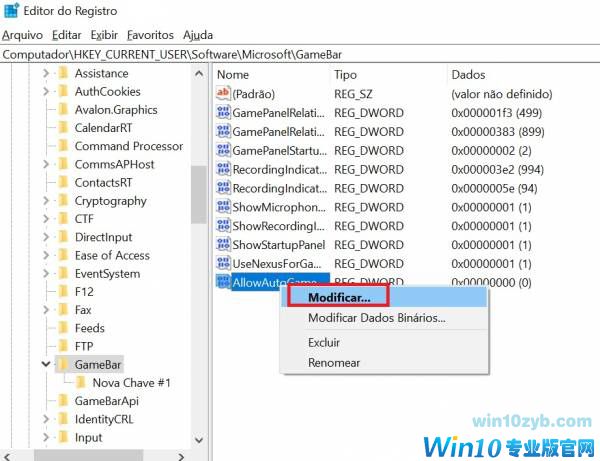Click the registry path address bar
The width and height of the screenshot is (600, 461).
click(300, 54)
